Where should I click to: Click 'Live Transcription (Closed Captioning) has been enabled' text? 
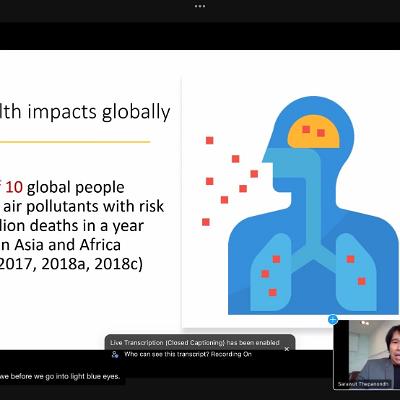tap(195, 343)
